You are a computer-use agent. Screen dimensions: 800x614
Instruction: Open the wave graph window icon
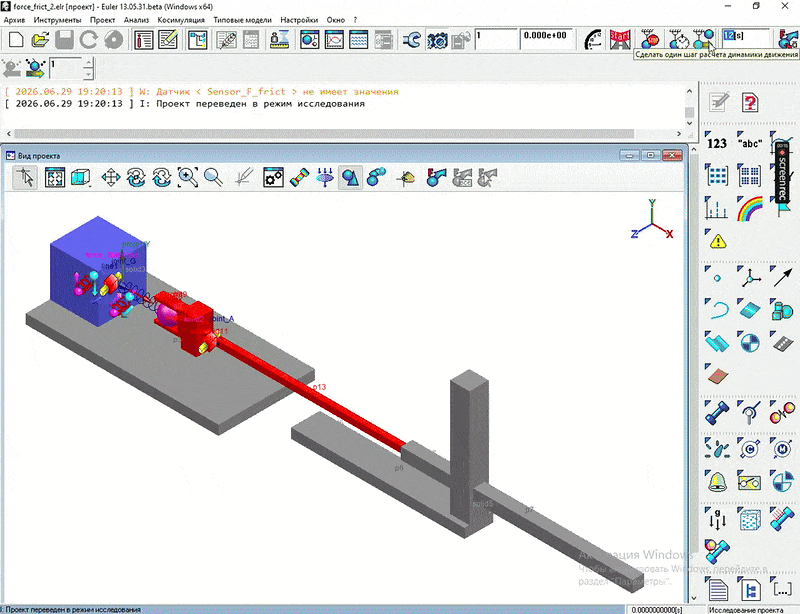point(359,39)
